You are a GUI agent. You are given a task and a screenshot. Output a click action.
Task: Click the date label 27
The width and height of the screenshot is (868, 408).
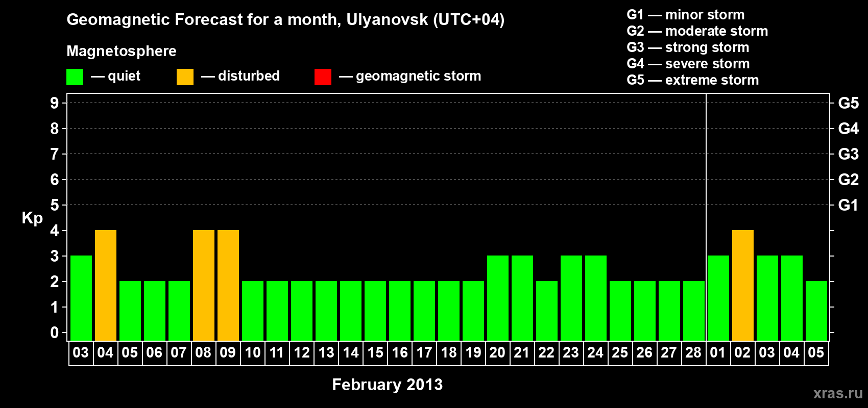click(669, 352)
